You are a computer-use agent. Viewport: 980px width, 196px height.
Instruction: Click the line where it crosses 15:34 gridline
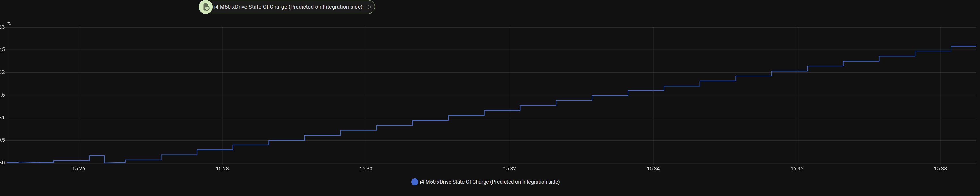tap(653, 91)
